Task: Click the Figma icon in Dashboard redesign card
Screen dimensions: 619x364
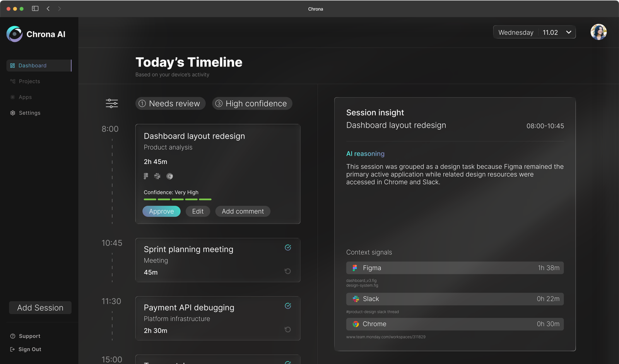Action: click(x=146, y=176)
